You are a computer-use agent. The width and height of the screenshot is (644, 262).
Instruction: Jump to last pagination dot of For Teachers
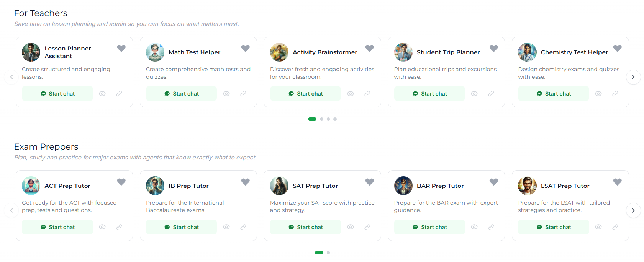[x=335, y=119]
